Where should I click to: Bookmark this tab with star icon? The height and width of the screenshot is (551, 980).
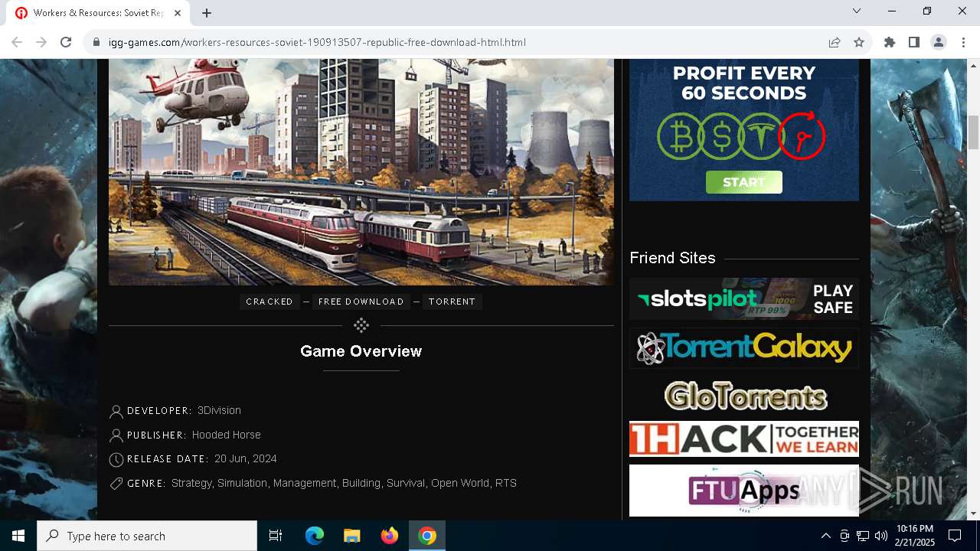859,42
